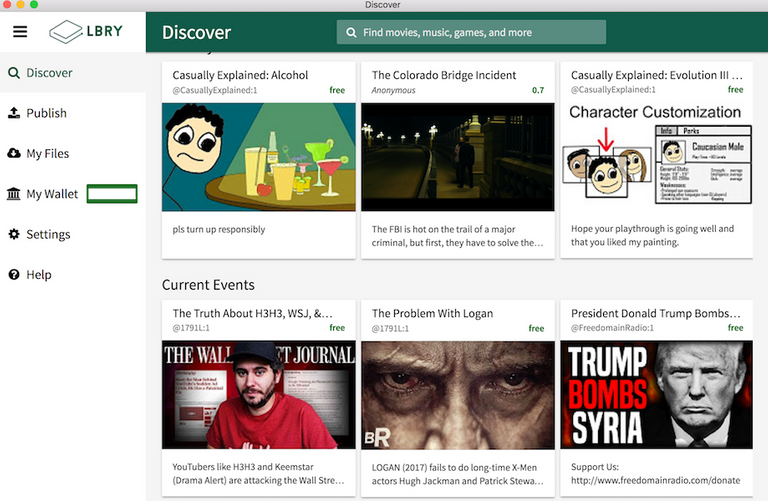
Task: Click title The Truth About H3H3, WSJ
Action: coord(252,313)
